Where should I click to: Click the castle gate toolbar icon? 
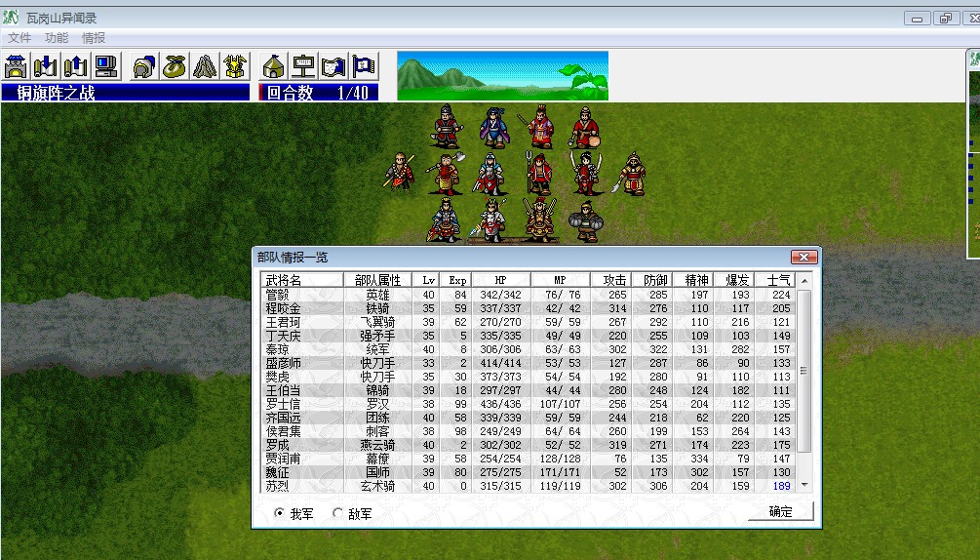coord(17,66)
